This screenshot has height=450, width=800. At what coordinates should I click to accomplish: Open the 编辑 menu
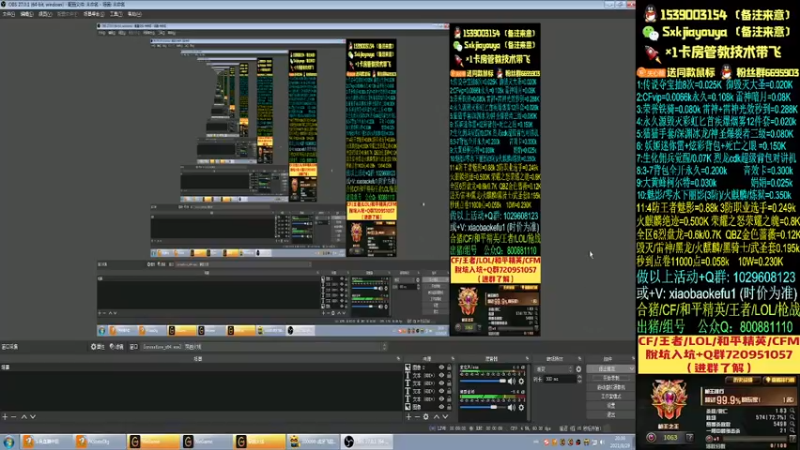point(27,14)
